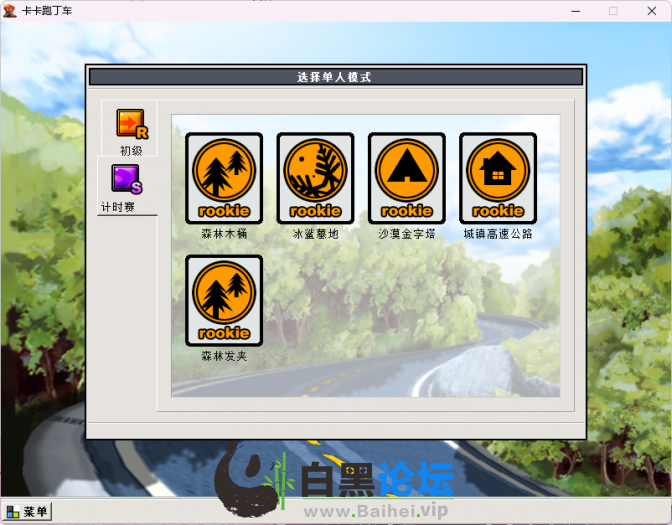This screenshot has height=525, width=672.
Task: Click the game app icon in title bar
Action: tap(9, 11)
